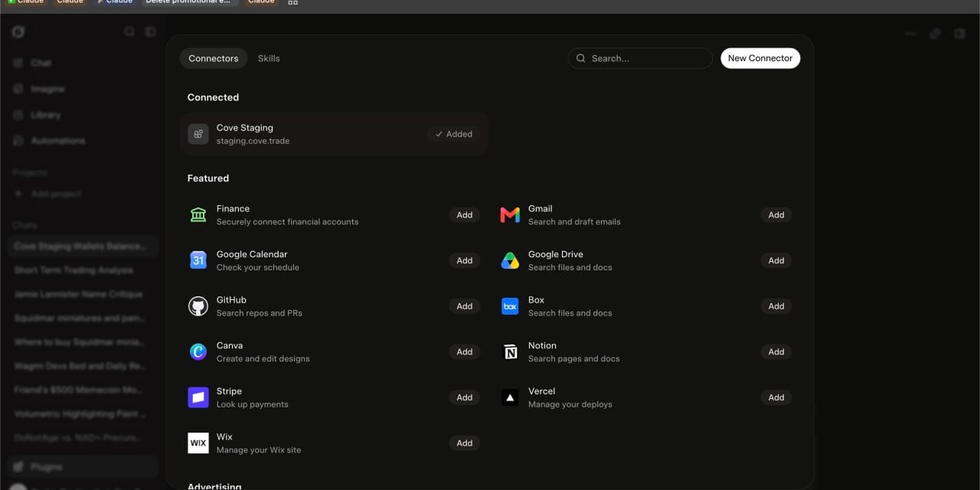980x490 pixels.
Task: Click the sidebar search icon
Action: click(x=129, y=32)
